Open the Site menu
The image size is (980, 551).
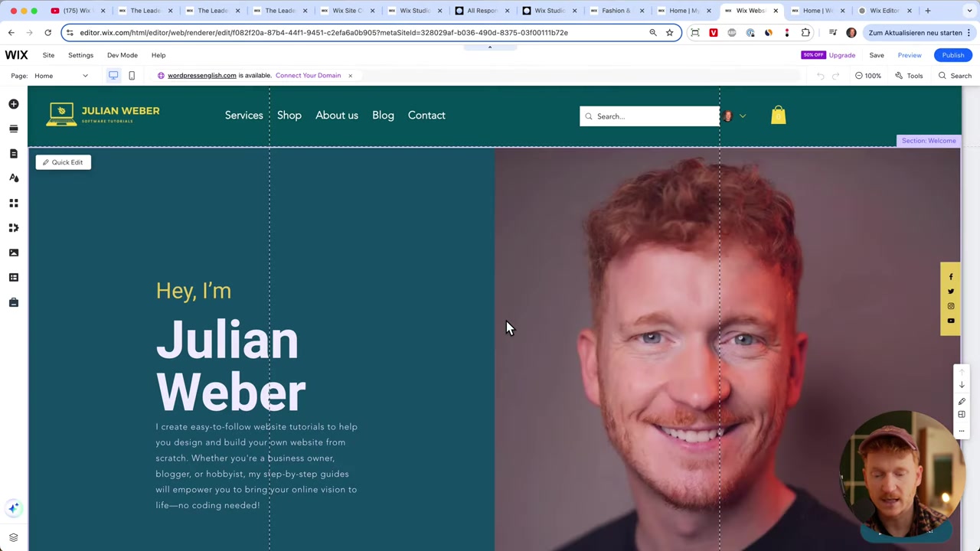(48, 55)
